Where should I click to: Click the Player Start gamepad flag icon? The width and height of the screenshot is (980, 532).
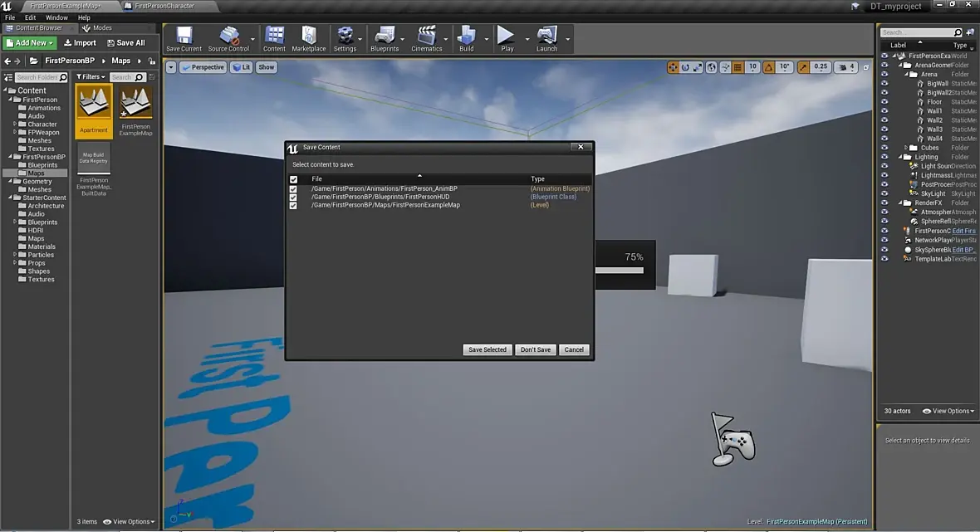tap(733, 439)
